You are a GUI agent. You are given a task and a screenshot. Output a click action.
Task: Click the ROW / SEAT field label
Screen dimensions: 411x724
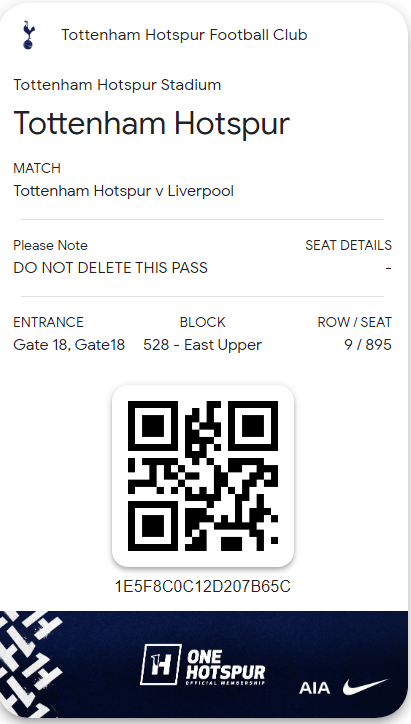coord(355,322)
